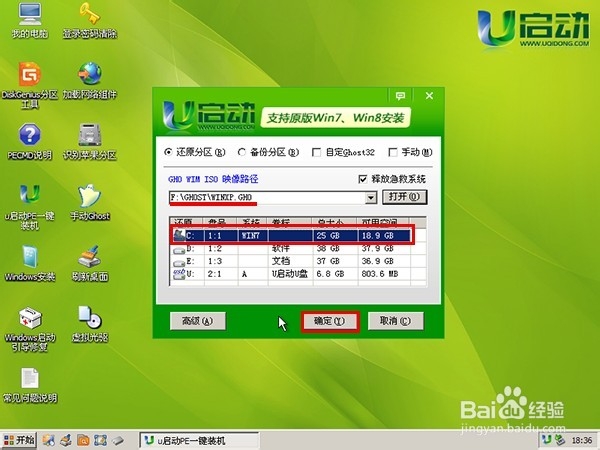Open DiskGenius分区工具 on the desktop

pos(30,85)
